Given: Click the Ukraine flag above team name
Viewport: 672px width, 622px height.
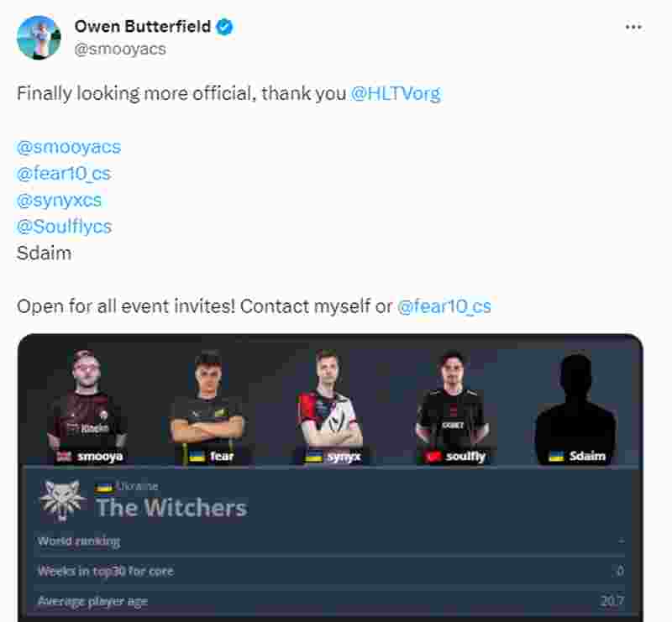Looking at the screenshot, I should coord(103,488).
